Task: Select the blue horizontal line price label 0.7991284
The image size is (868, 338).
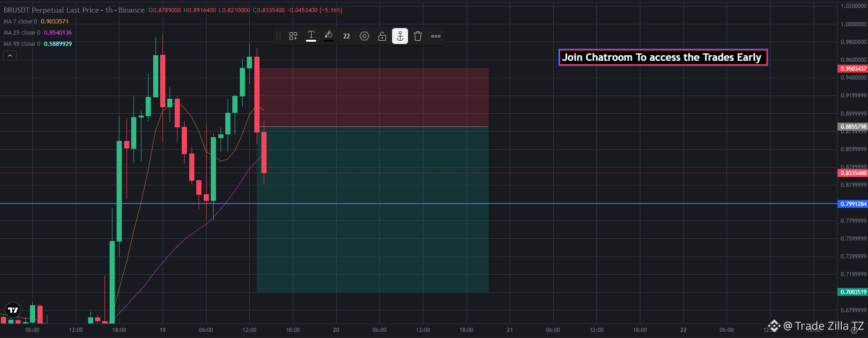Action: coord(853,204)
